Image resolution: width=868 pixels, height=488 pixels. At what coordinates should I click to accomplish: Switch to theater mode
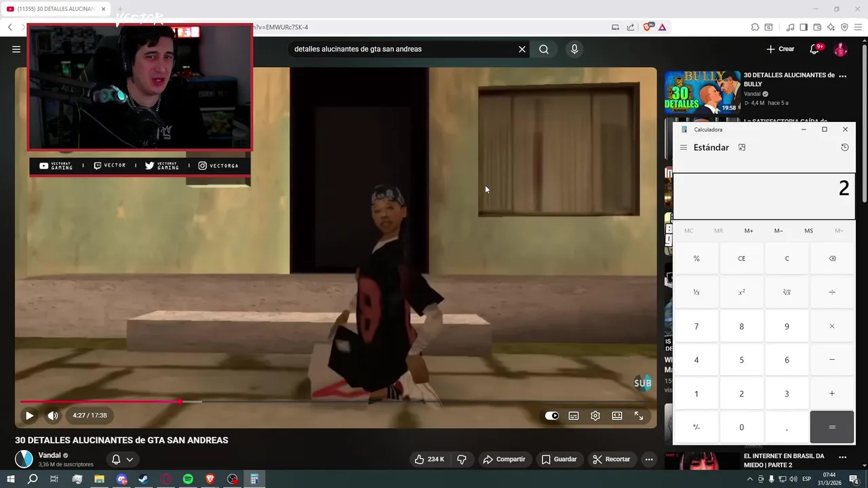(617, 415)
